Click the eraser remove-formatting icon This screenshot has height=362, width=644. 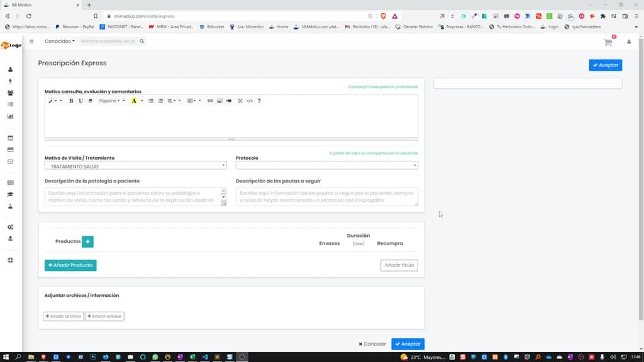point(91,101)
